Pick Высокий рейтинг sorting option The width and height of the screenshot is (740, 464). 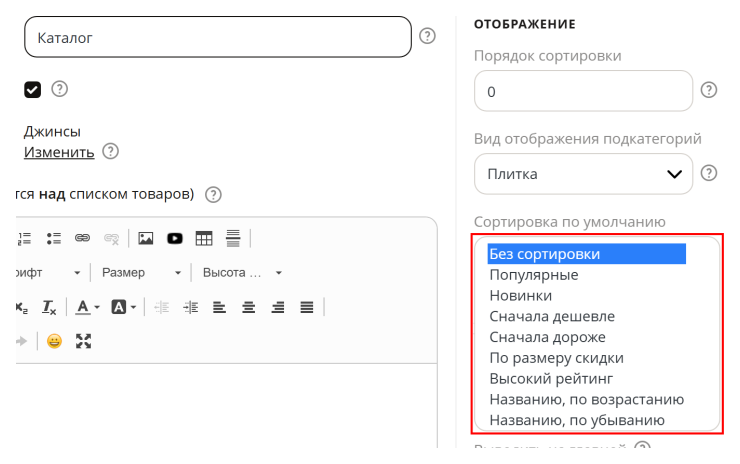[587, 379]
